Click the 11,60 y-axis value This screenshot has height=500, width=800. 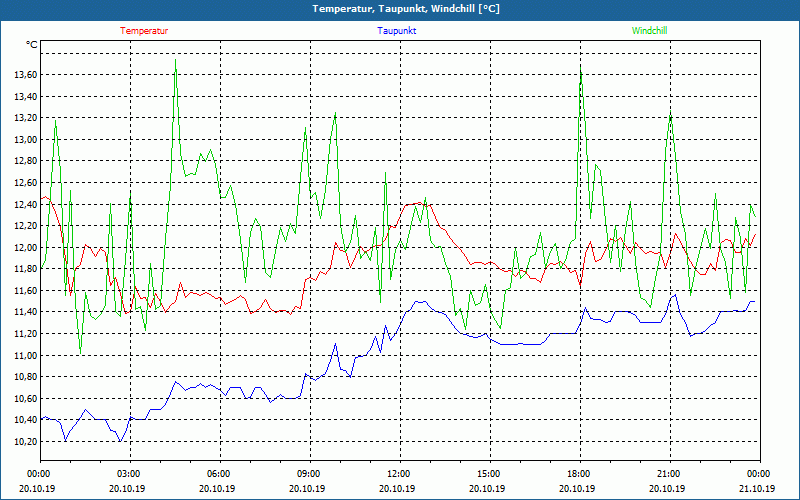[26, 291]
